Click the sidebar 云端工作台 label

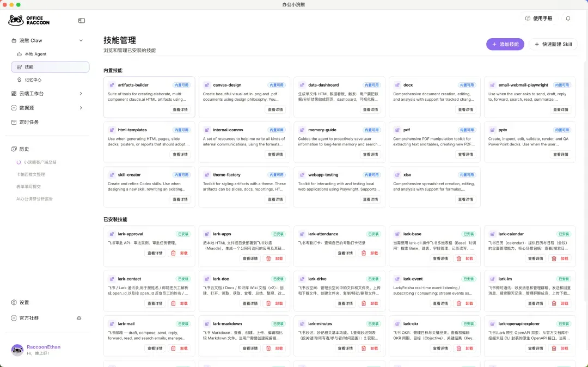pos(32,94)
